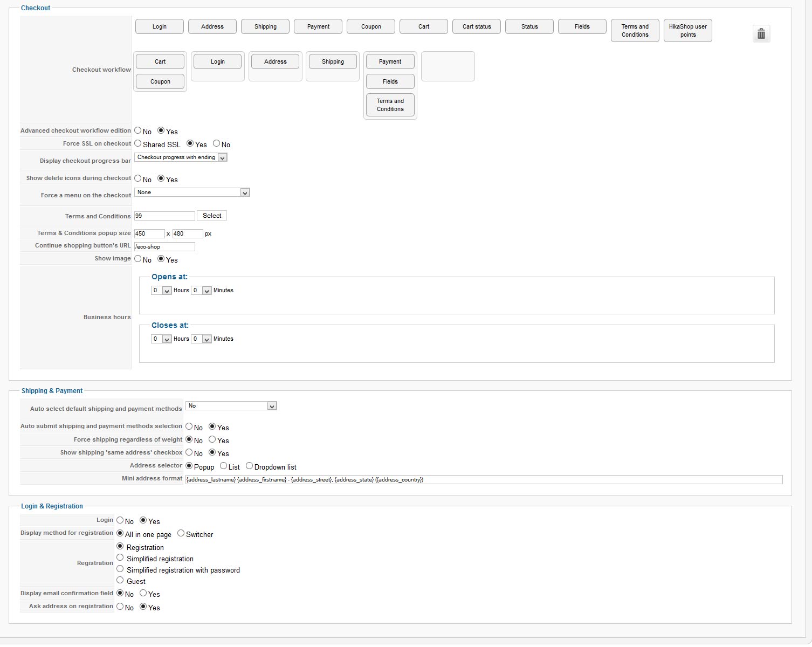Open the 'Opens at' Minutes dropdown
Image resolution: width=812 pixels, height=647 pixels.
coord(201,291)
